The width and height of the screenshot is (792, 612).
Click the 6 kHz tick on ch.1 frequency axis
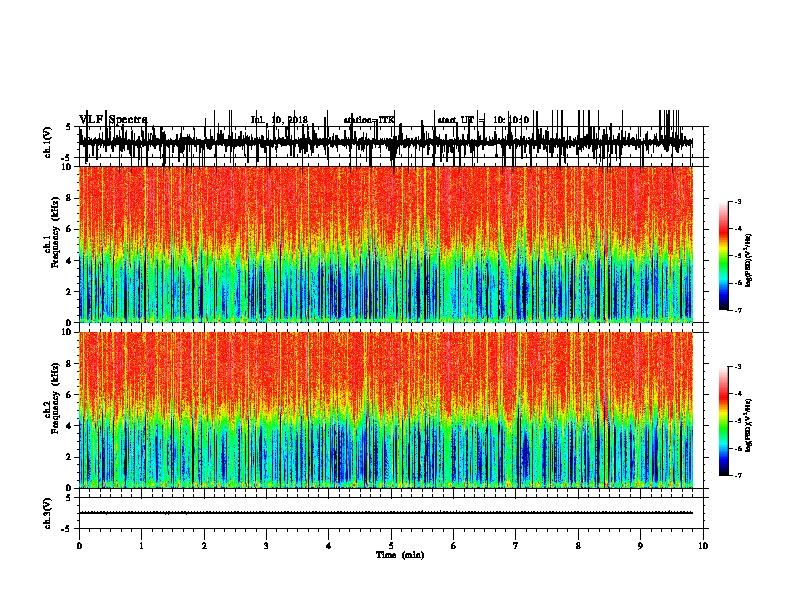(70, 229)
